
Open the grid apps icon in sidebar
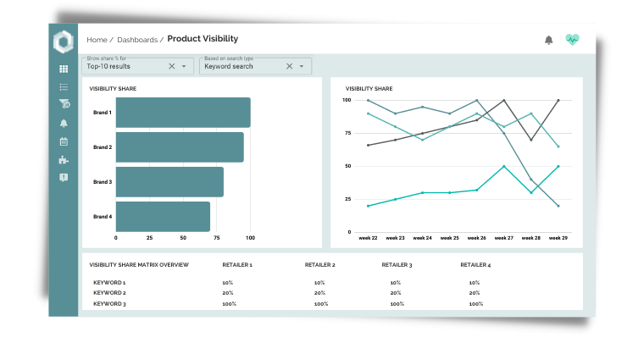(64, 69)
